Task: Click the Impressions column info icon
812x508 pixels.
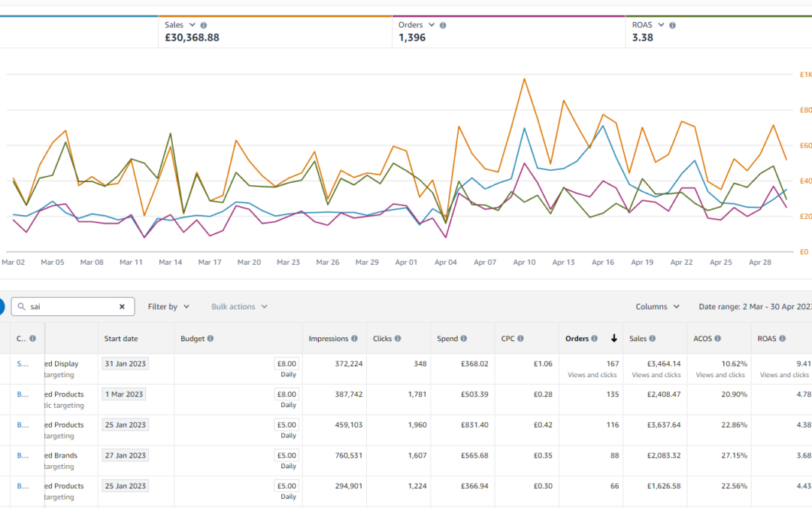Action: [354, 339]
